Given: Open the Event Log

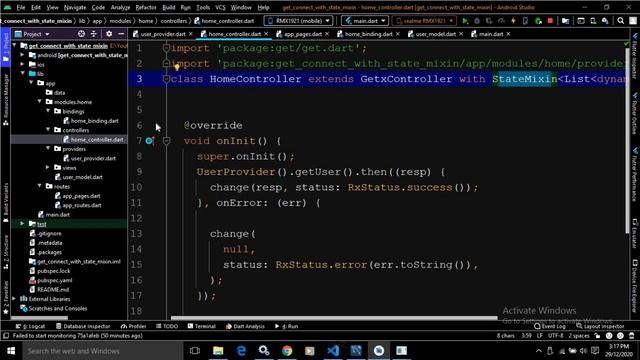Looking at the screenshot, I should click(x=550, y=326).
